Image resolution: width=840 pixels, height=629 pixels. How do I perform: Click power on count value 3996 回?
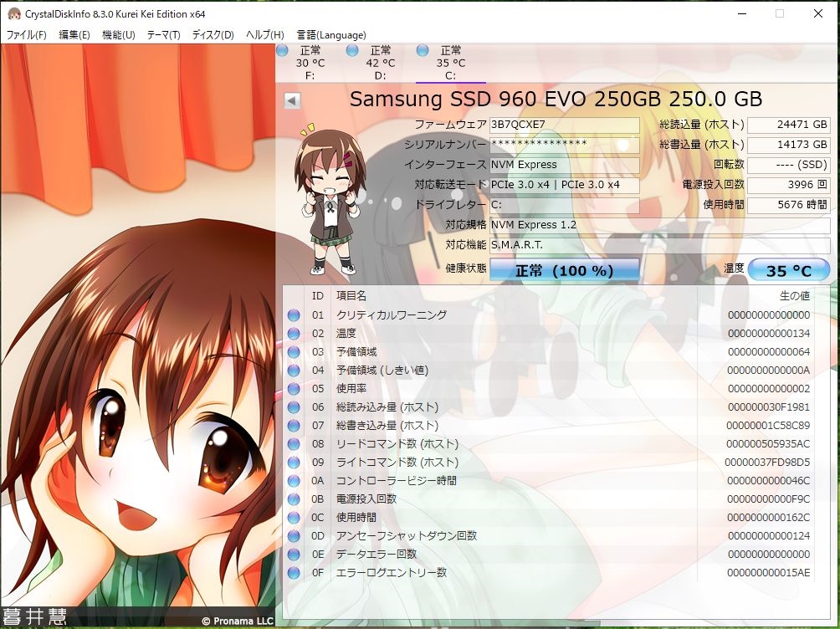point(789,185)
